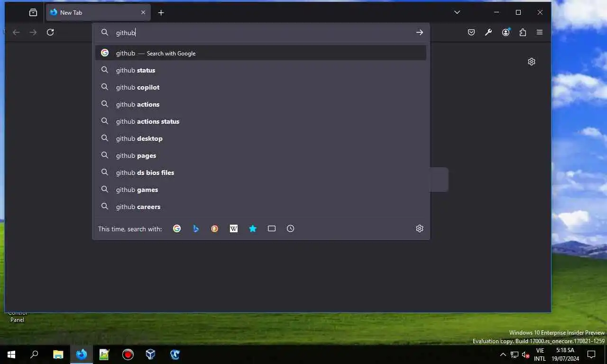Screen dimensions: 607x364
Task: Open search settings gear in dropdown
Action: coord(420,228)
